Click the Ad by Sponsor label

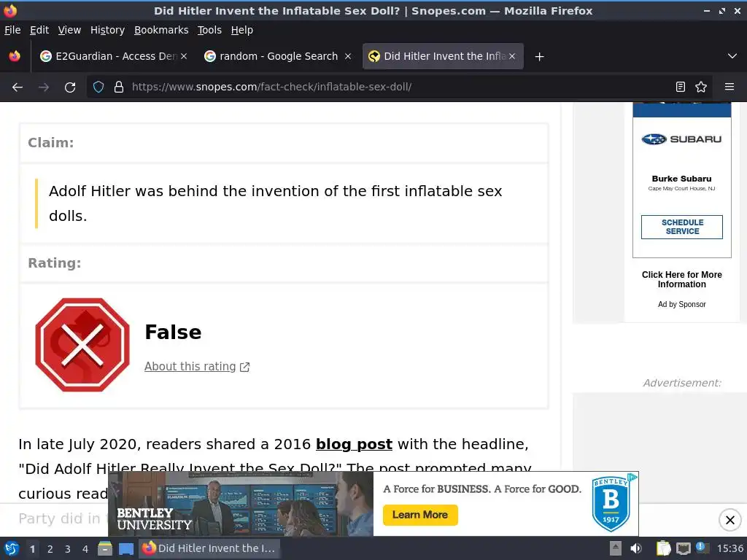(x=682, y=304)
